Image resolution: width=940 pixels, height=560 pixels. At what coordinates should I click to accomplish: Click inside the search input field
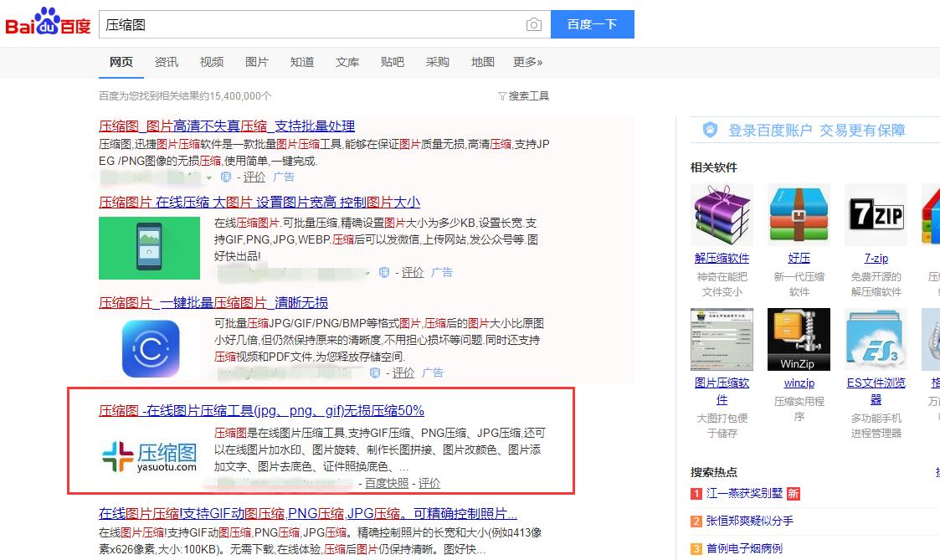(251, 24)
